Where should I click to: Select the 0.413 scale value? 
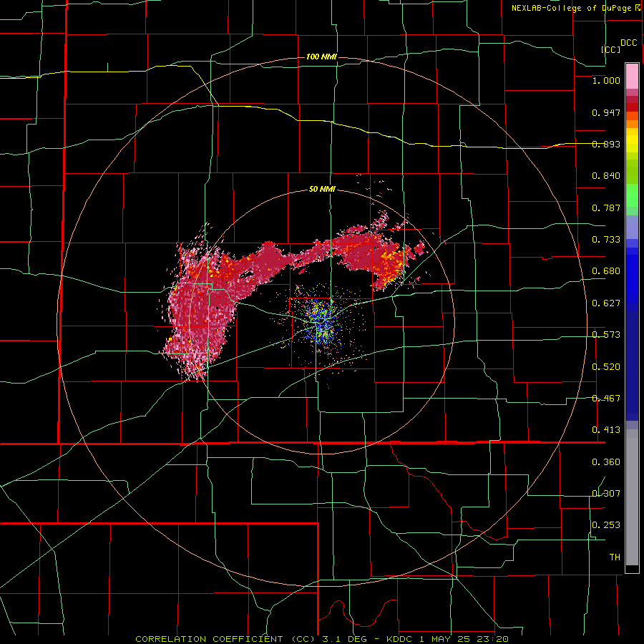click(x=606, y=430)
